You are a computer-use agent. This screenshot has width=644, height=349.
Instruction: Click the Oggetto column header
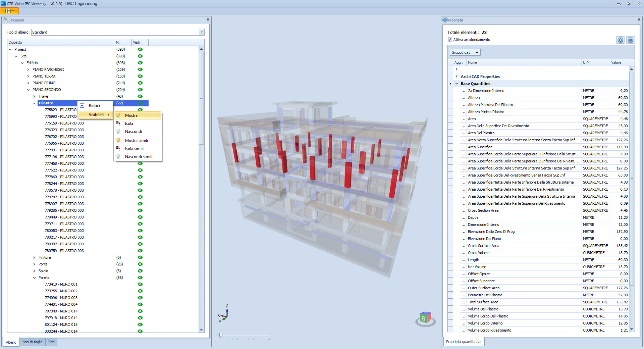tap(61, 42)
